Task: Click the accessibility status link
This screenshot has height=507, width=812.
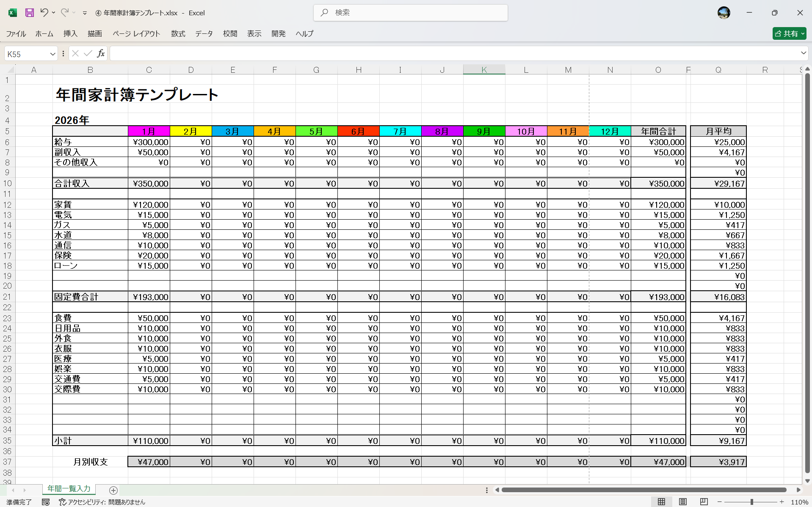Action: tap(105, 502)
